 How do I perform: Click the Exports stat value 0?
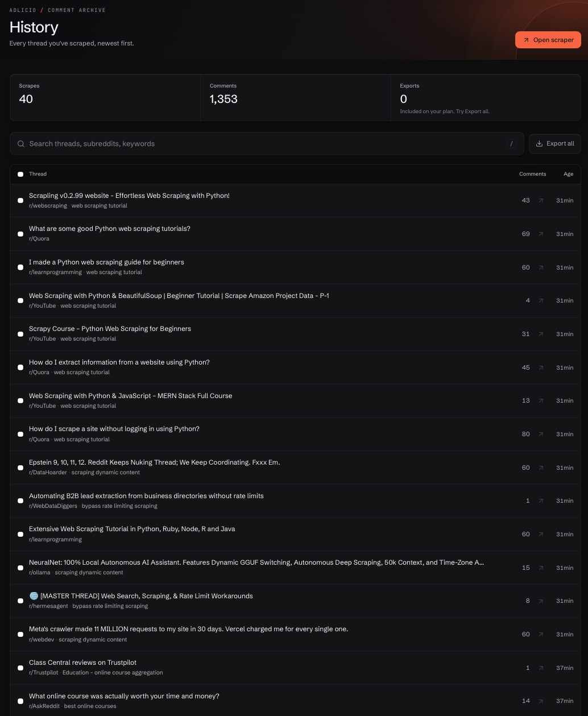(403, 99)
